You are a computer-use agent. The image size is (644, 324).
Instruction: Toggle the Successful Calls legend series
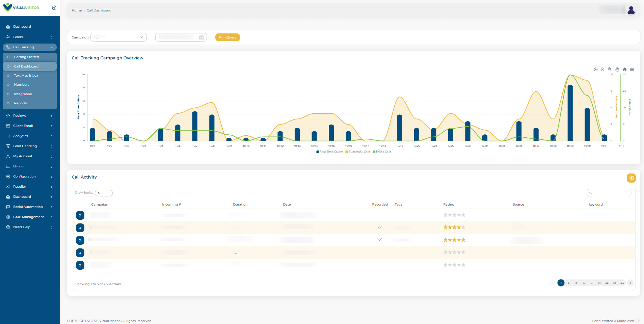coord(358,152)
